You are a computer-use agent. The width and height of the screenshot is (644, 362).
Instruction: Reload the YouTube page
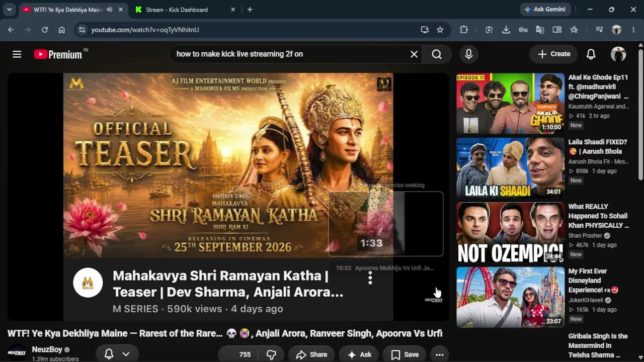click(45, 30)
